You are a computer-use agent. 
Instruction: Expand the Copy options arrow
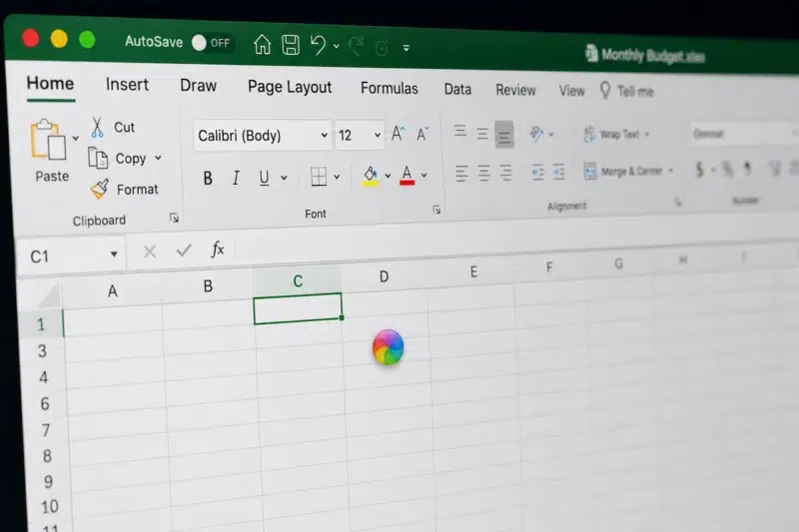pos(158,158)
